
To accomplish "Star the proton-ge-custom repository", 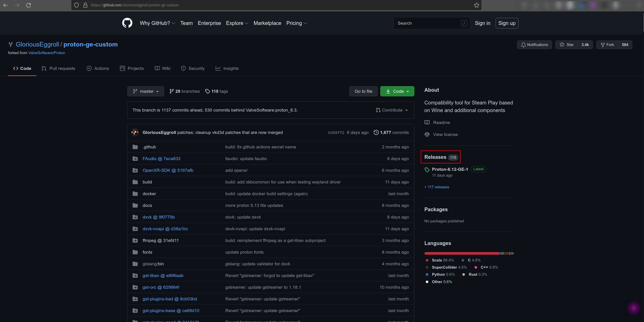I will pos(567,45).
